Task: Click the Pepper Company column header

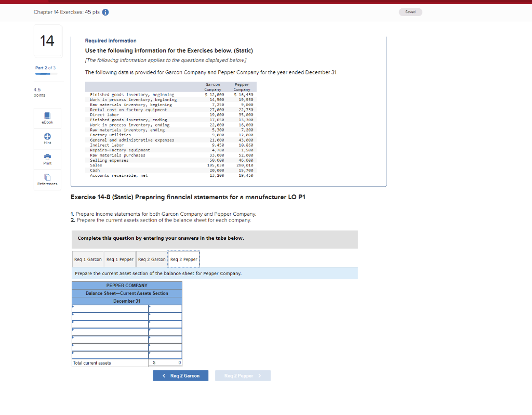Action: pos(242,87)
